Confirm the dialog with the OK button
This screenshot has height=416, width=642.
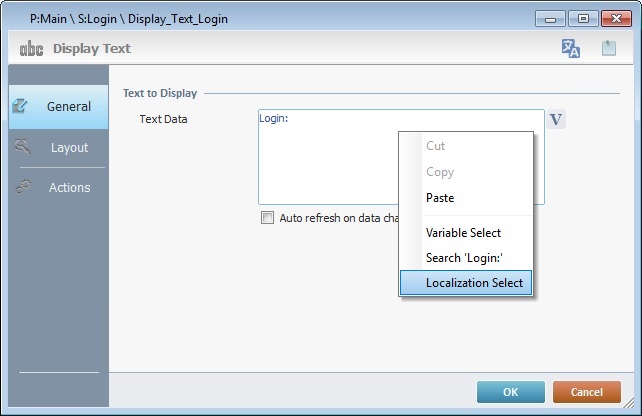click(x=510, y=392)
